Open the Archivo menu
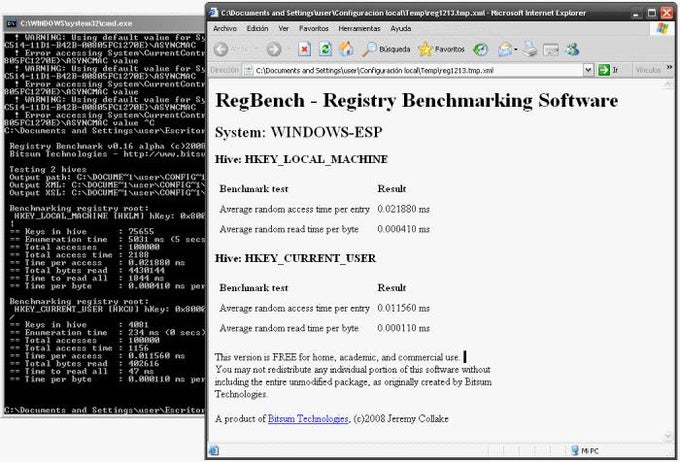 coord(225,29)
